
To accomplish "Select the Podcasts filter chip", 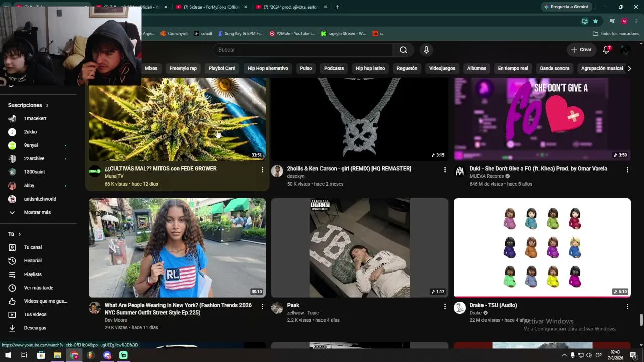I will (334, 68).
